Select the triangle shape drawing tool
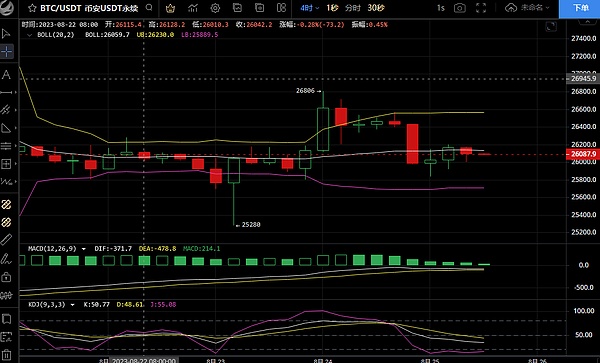This screenshot has width=600, height=363. [x=6, y=128]
